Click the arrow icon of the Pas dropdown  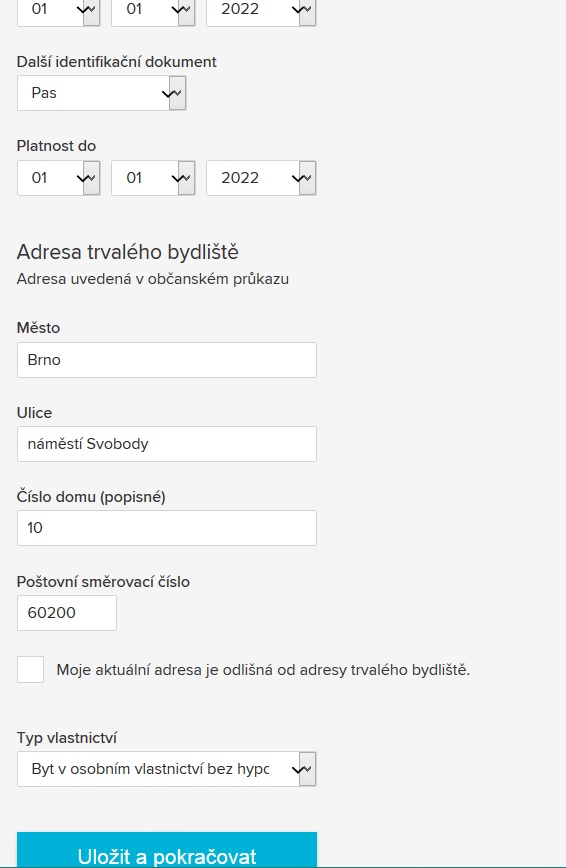tap(177, 93)
